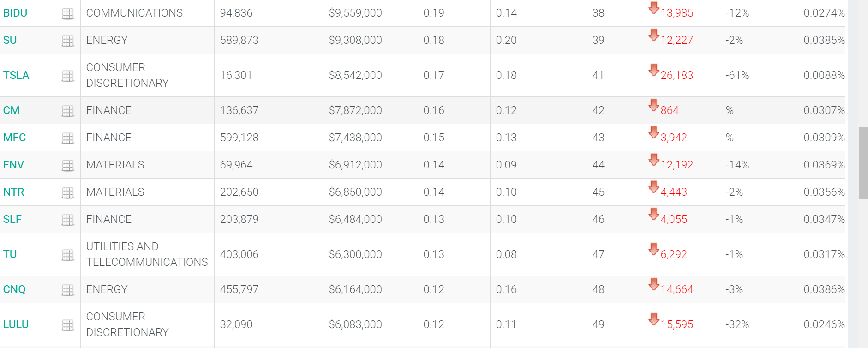Open the grid icon next to SU
Screen dimensions: 868x348
[x=68, y=41]
